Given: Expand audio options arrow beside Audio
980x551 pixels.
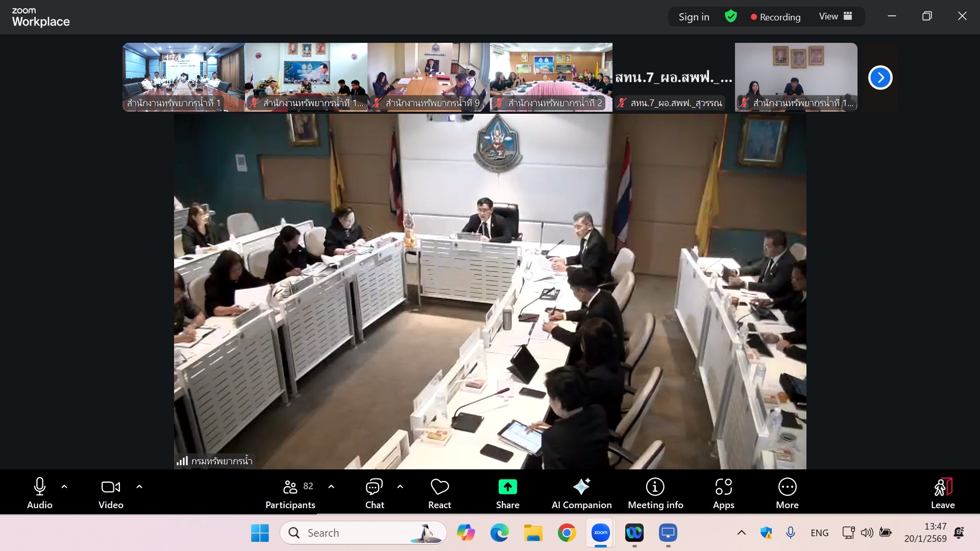Looking at the screenshot, I should 64,487.
